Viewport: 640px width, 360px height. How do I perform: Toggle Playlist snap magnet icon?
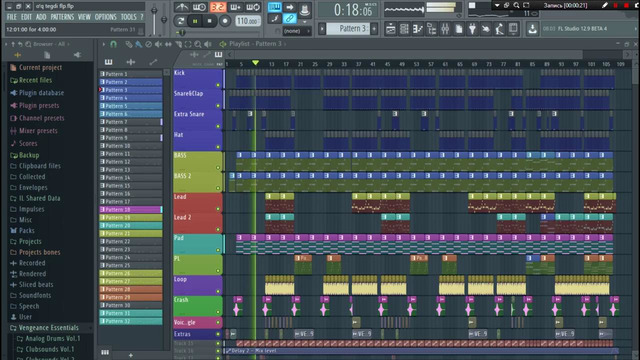coord(113,44)
